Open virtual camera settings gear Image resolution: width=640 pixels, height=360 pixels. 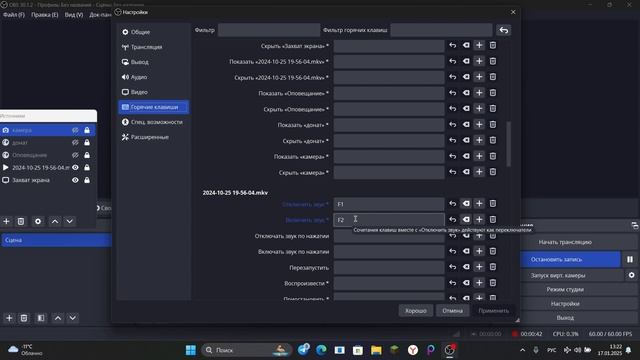[x=631, y=275]
